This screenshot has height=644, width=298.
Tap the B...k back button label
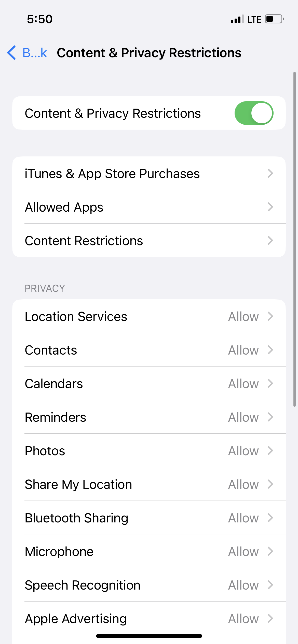pos(35,53)
